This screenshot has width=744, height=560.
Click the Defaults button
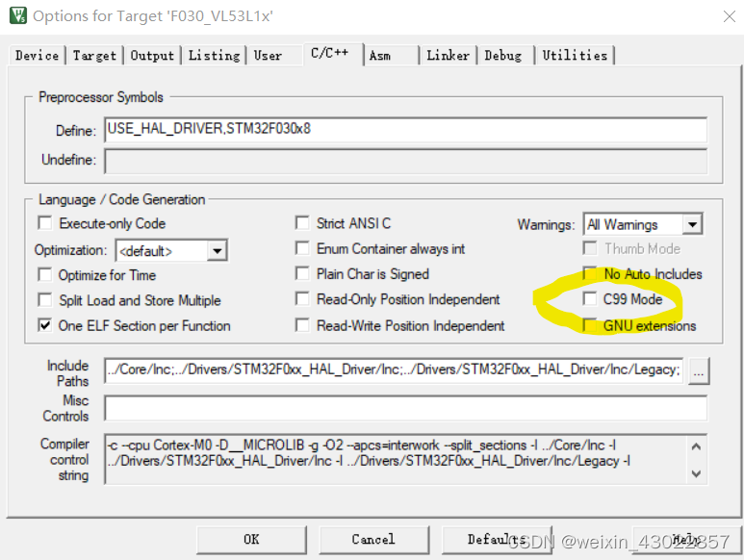click(497, 540)
